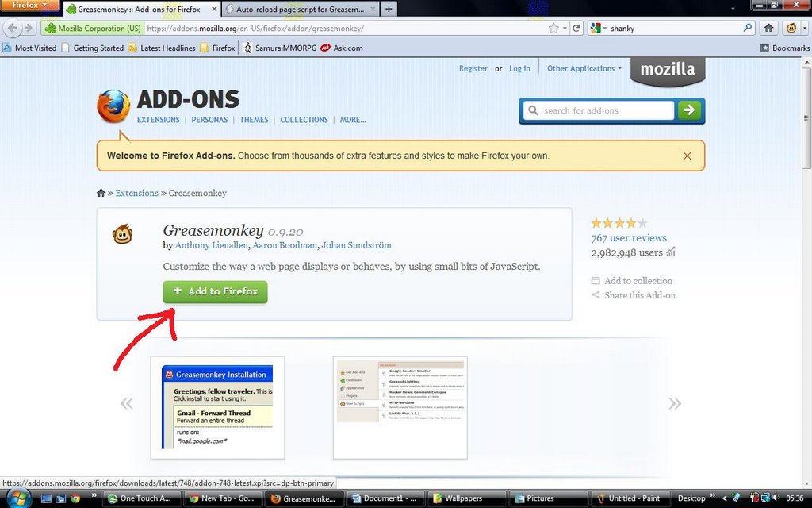Screen dimensions: 812x508
Task: Click the address bar URL field
Action: (x=345, y=29)
